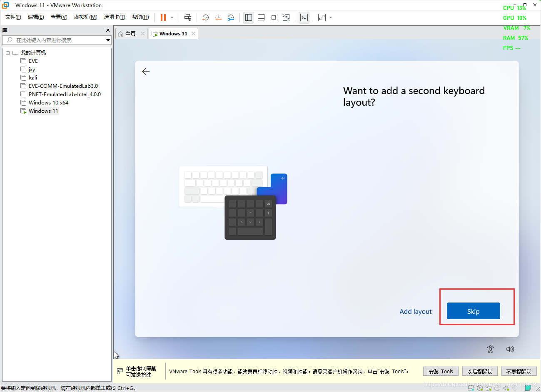
Task: Take a snapshot of this VM
Action: (x=205, y=17)
